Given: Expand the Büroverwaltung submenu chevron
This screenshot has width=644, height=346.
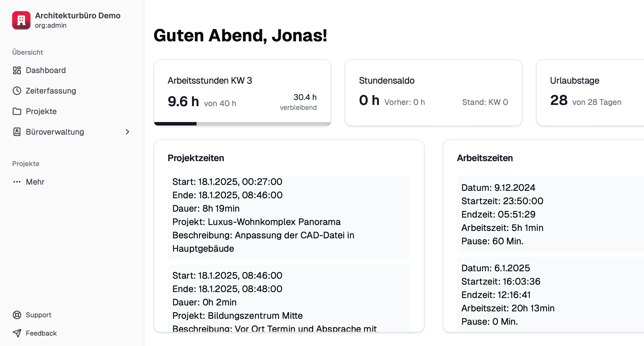Looking at the screenshot, I should [x=127, y=132].
